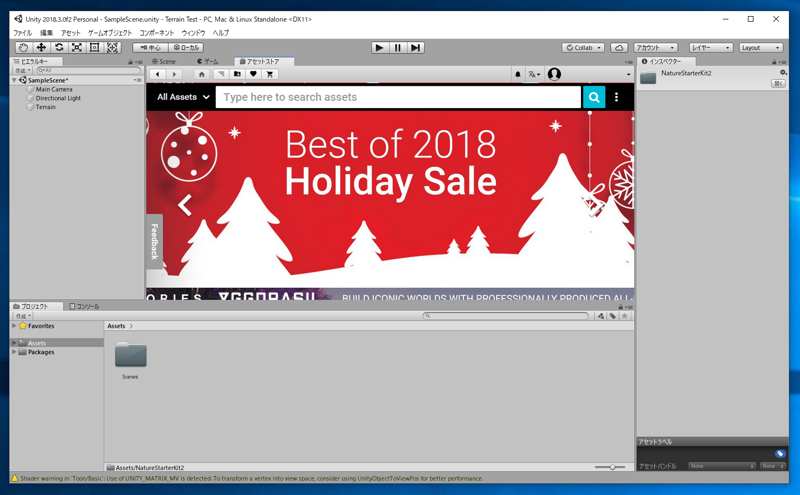Screen dimensions: 800x495
Task: Step forward one frame
Action: (416, 47)
